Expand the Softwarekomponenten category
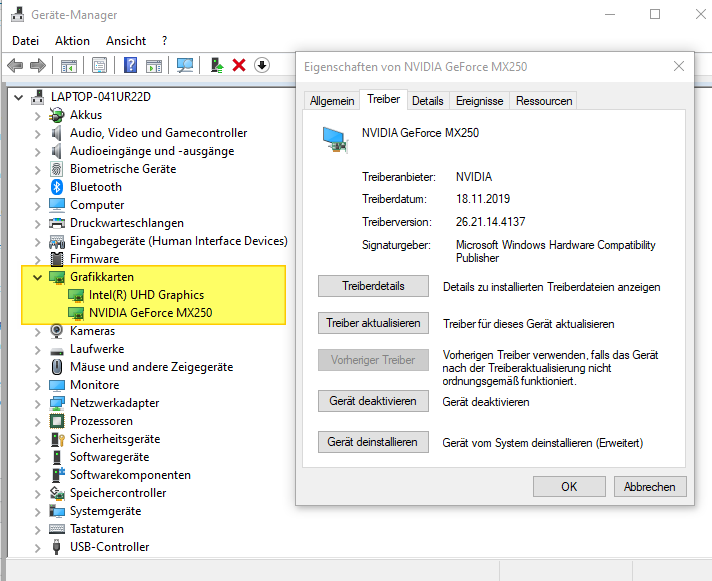This screenshot has height=581, width=712. [x=37, y=476]
